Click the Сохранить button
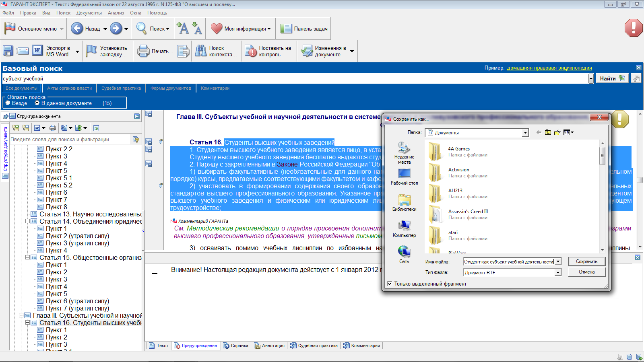 coord(586,261)
